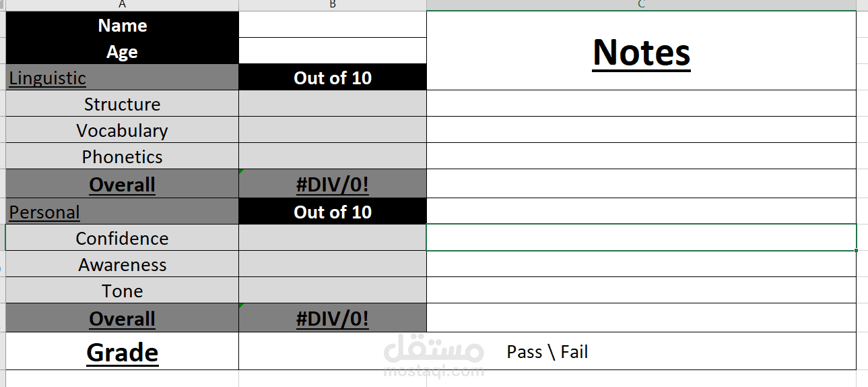The image size is (868, 387).
Task: Click the Linguistic section heading cell
Action: (x=122, y=78)
